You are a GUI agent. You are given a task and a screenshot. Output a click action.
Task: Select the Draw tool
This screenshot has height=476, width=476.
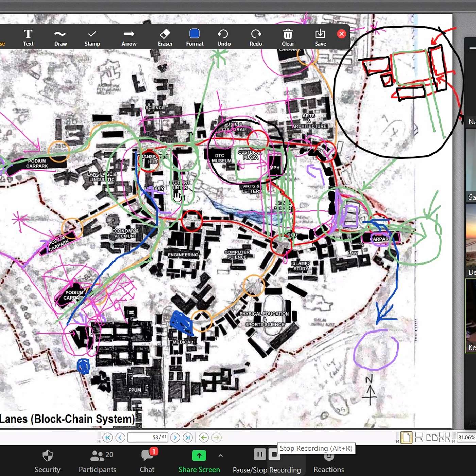click(x=60, y=37)
